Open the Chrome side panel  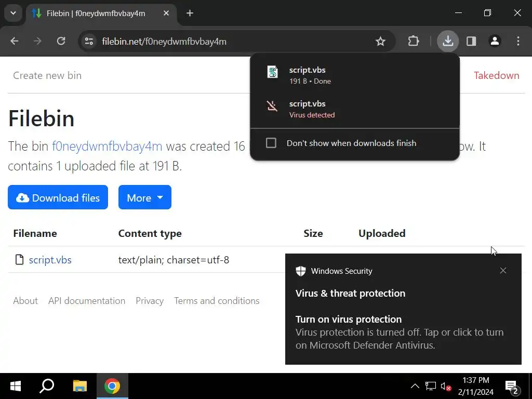point(471,42)
